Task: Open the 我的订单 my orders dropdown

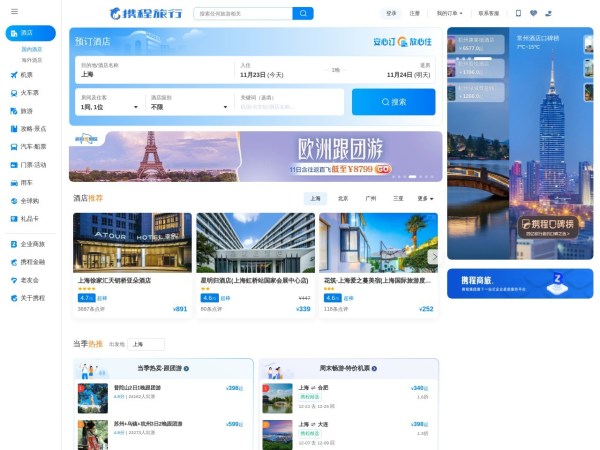Action: [x=449, y=14]
